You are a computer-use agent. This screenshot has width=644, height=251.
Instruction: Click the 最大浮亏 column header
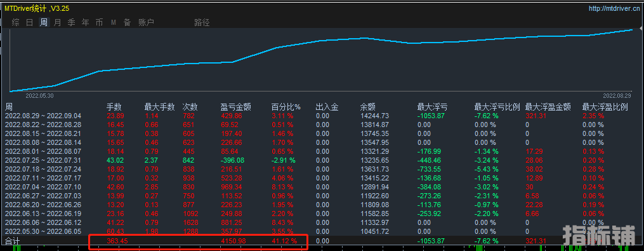pos(433,107)
